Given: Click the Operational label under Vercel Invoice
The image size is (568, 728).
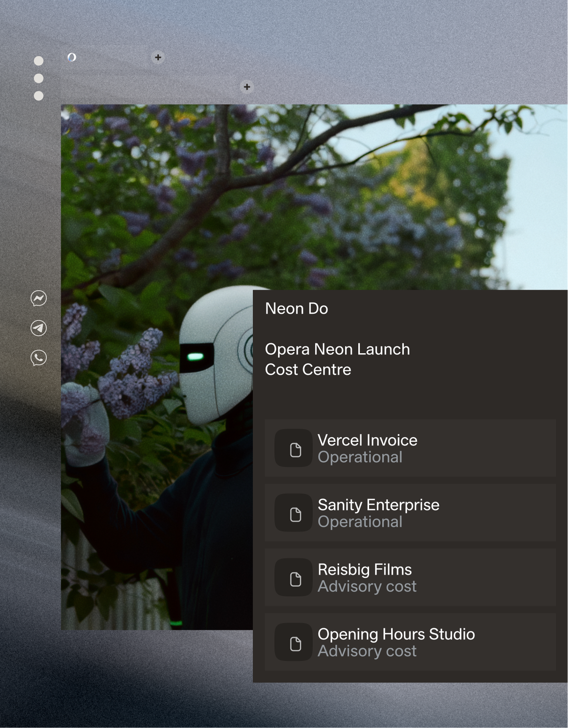Looking at the screenshot, I should coord(360,457).
